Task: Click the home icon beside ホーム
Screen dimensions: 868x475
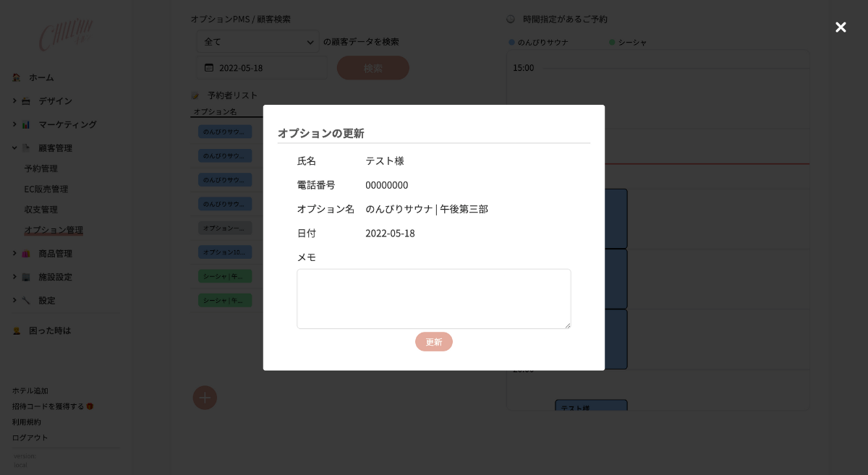Action: [17, 77]
